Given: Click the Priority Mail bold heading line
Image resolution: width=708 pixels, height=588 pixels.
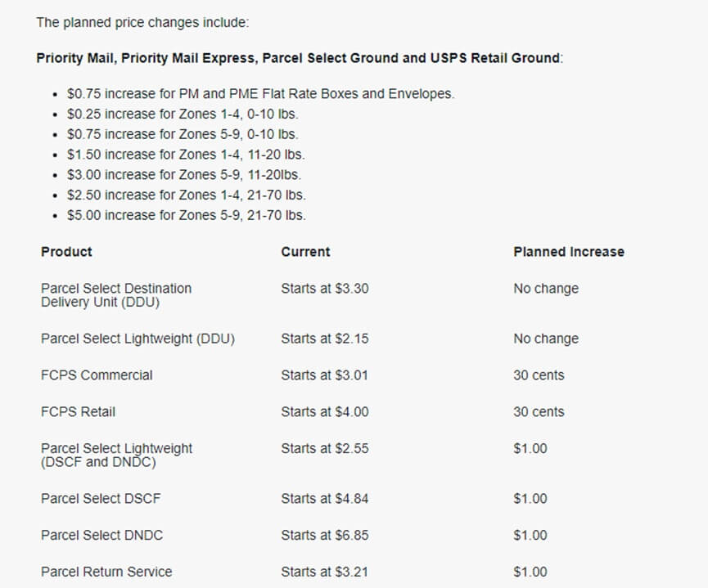Looking at the screenshot, I should click(300, 59).
